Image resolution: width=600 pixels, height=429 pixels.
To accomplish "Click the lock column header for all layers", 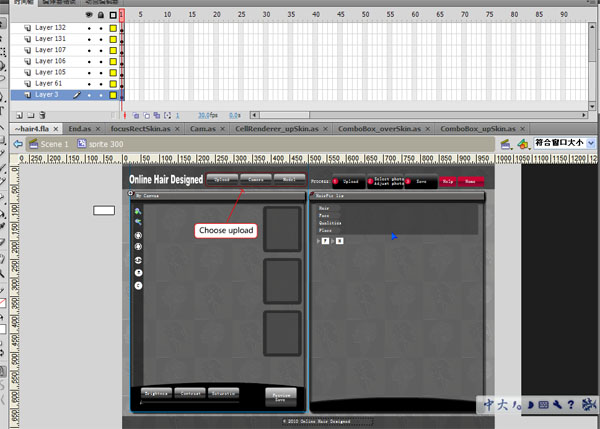I will (x=101, y=15).
